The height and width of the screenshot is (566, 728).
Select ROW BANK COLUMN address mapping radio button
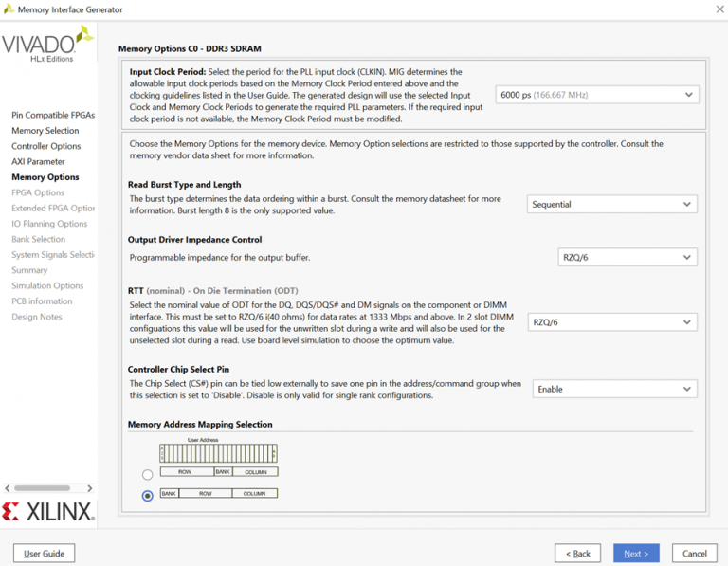pyautogui.click(x=147, y=474)
